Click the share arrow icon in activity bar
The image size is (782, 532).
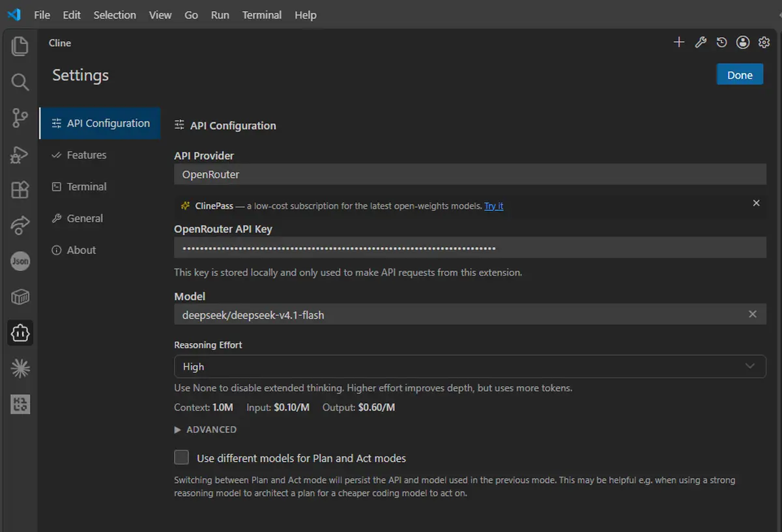coord(20,225)
